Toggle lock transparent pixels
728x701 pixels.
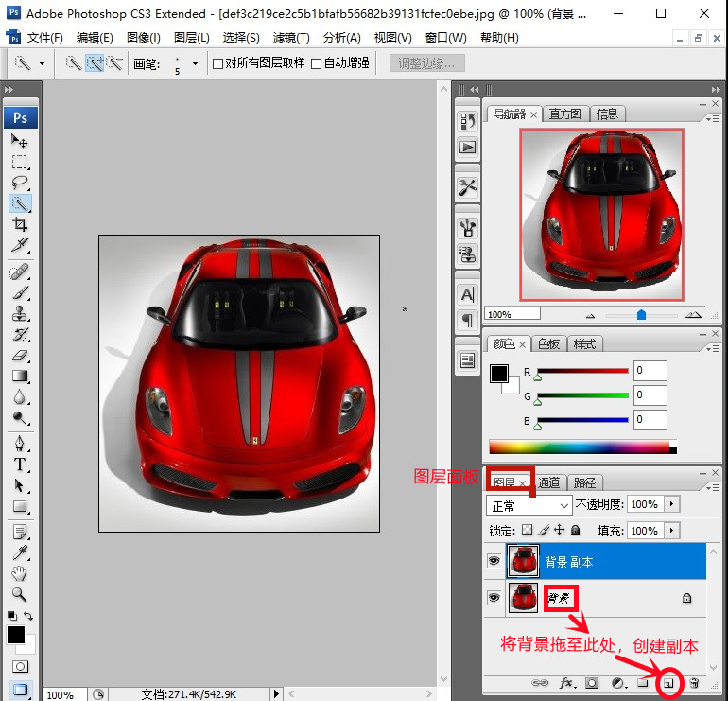pos(527,530)
